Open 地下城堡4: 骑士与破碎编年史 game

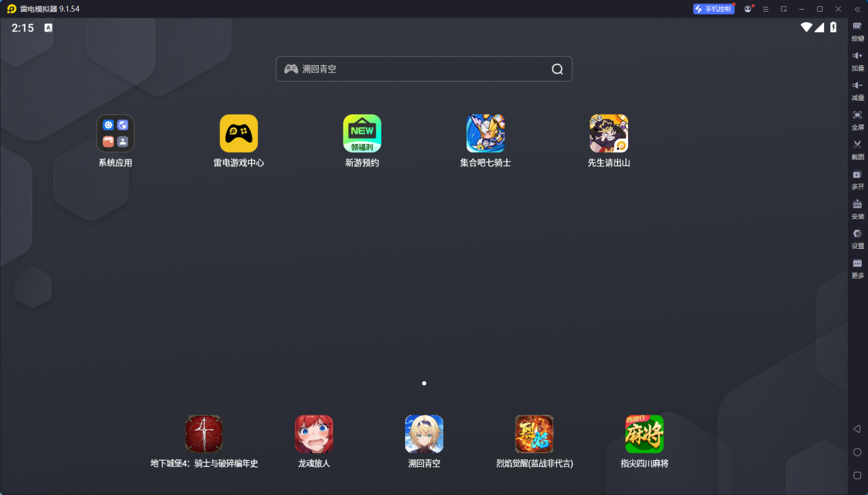[204, 434]
